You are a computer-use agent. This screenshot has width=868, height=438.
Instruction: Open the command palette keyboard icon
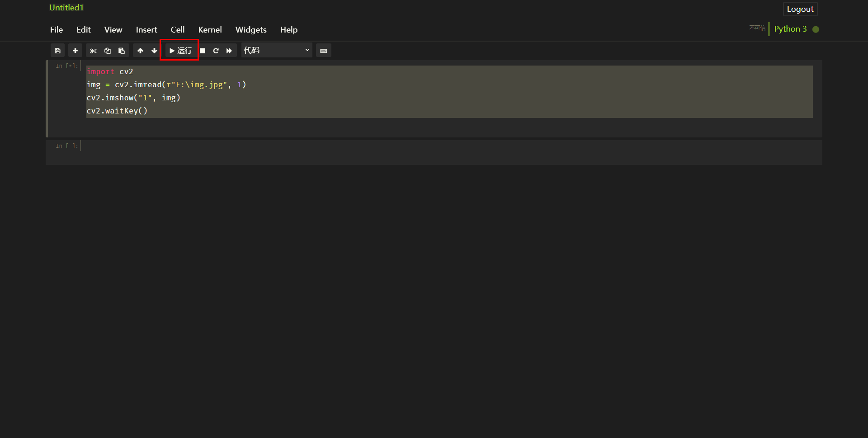324,51
